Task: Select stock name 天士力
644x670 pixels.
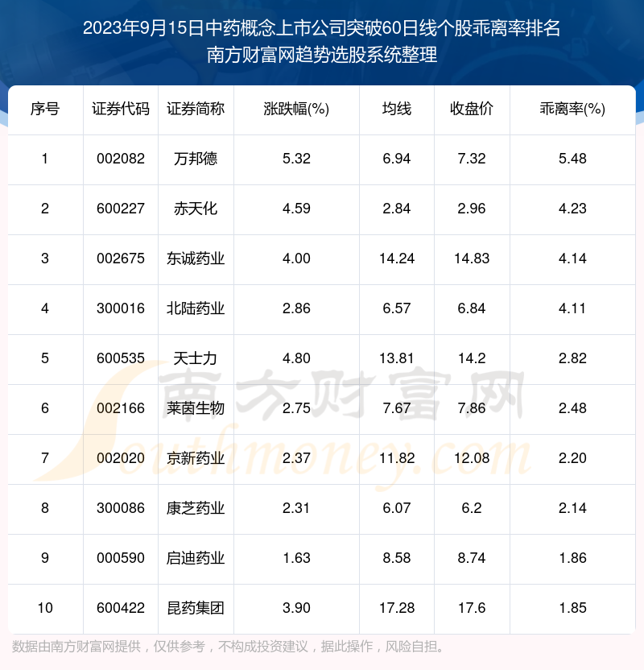Action: point(196,358)
